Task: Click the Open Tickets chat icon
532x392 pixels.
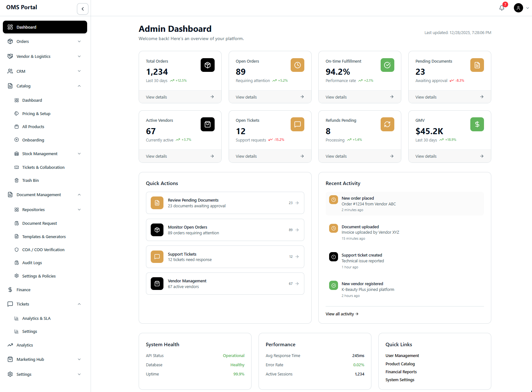Action: click(x=298, y=124)
